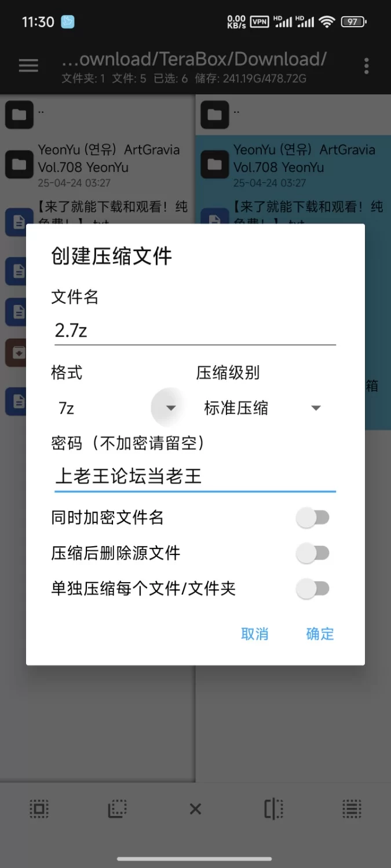391x868 pixels.
Task: Tap the Download path title in header
Action: (194, 58)
